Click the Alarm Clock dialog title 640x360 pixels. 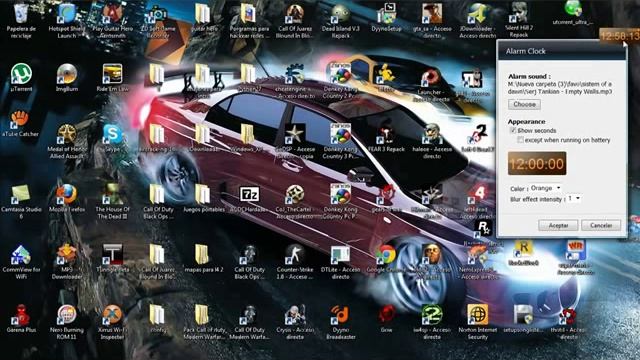(526, 51)
